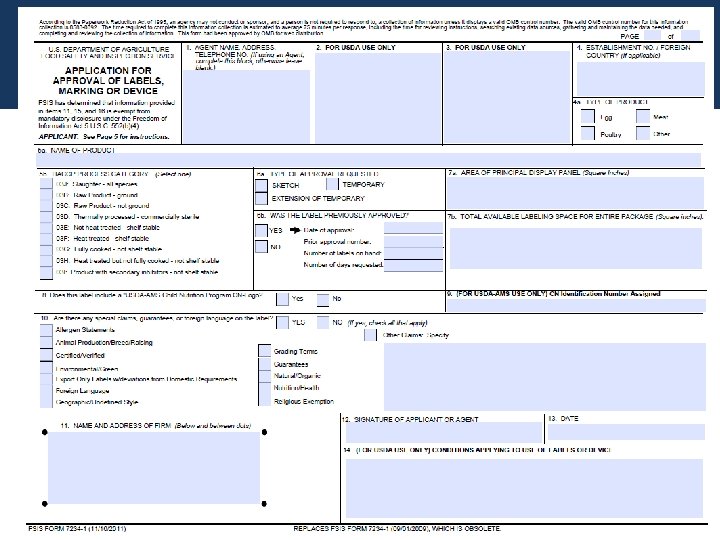Check the Poultry product type box
The width and height of the screenshot is (720, 540).
tap(587, 134)
